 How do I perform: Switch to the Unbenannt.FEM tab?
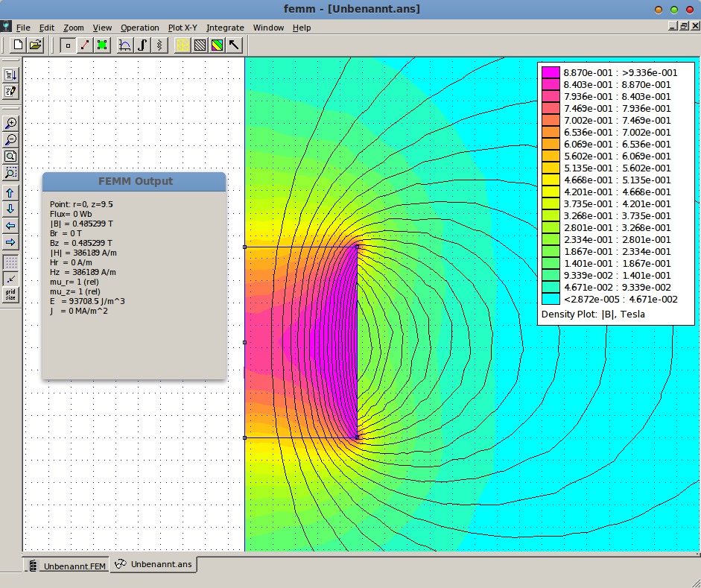[67, 566]
